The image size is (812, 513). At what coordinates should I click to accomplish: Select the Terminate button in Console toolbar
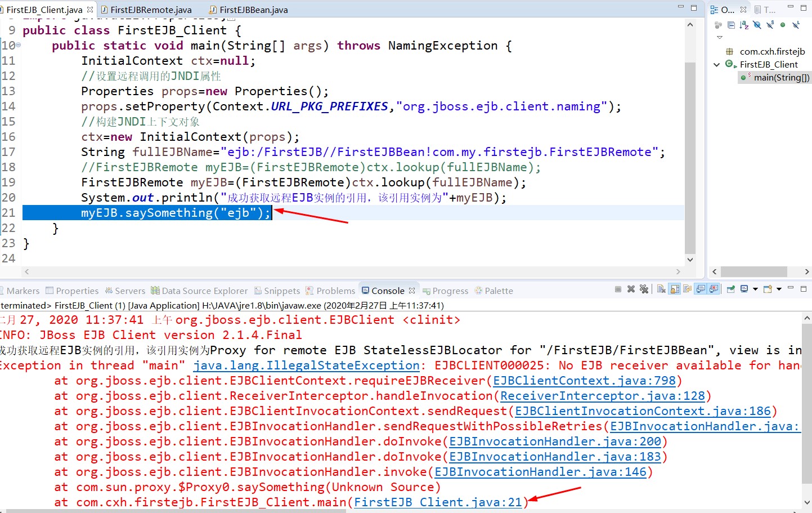(x=619, y=289)
